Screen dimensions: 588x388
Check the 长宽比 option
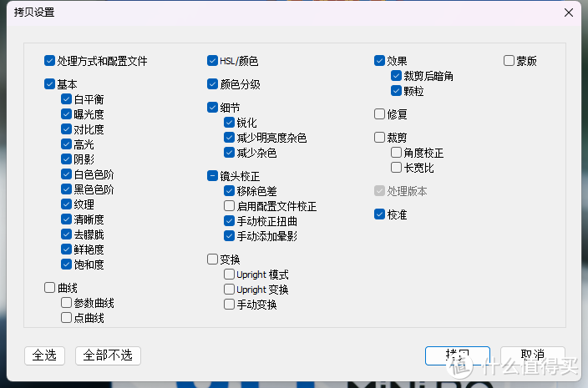[396, 168]
